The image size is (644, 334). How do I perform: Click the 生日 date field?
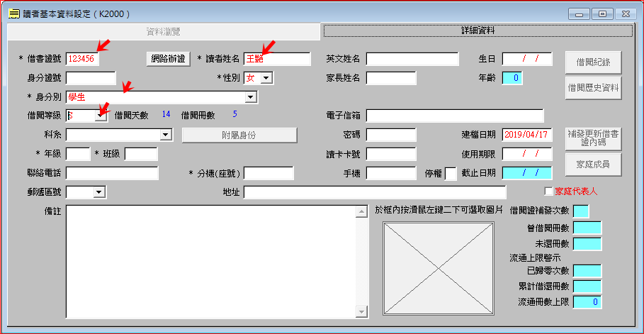click(527, 59)
